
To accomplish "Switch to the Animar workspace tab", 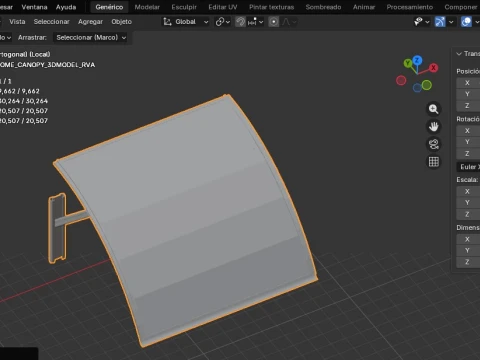I will tap(364, 7).
